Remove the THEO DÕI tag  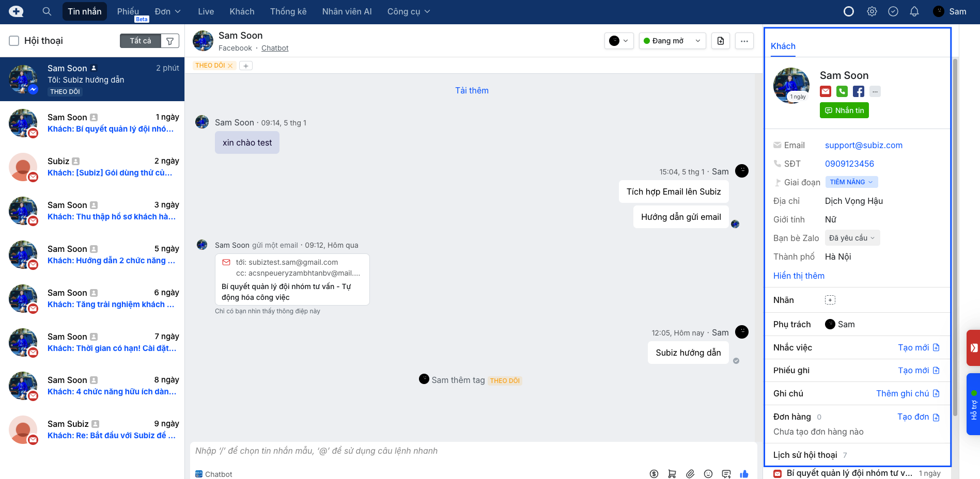tap(230, 66)
